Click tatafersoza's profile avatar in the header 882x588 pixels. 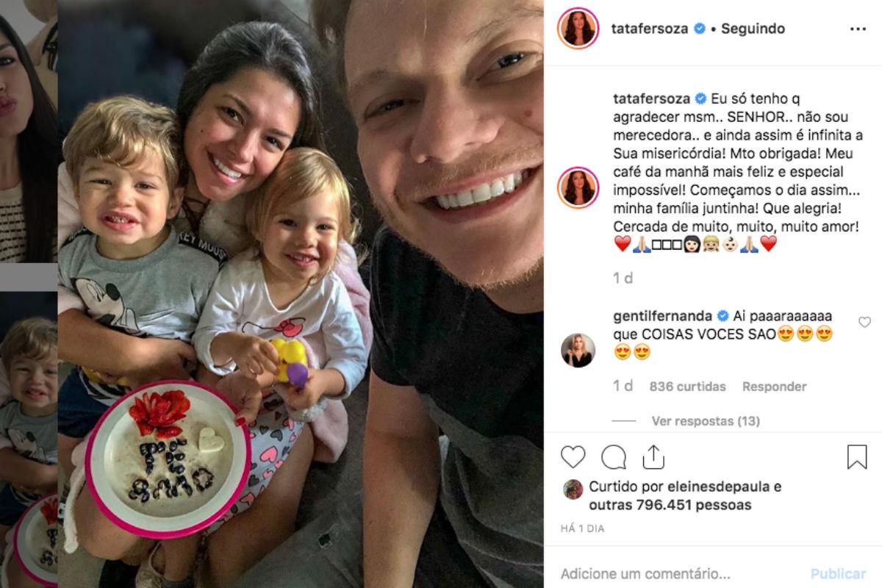click(578, 29)
